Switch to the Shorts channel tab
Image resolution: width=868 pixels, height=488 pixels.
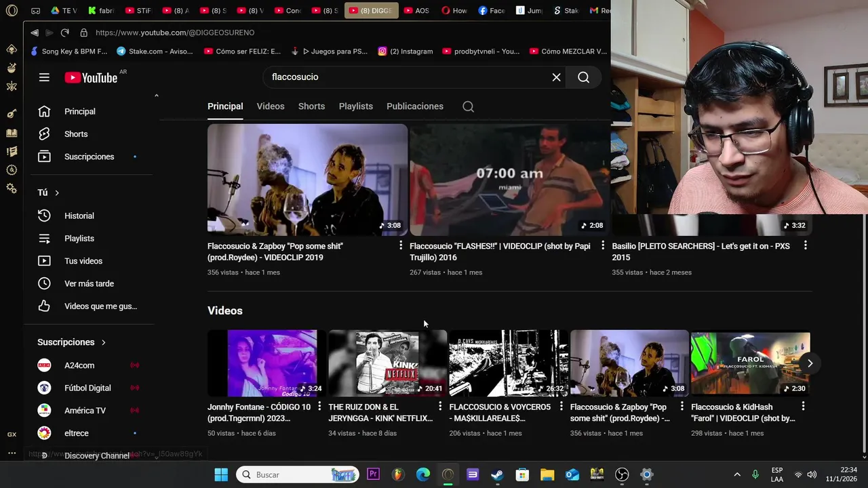(311, 106)
